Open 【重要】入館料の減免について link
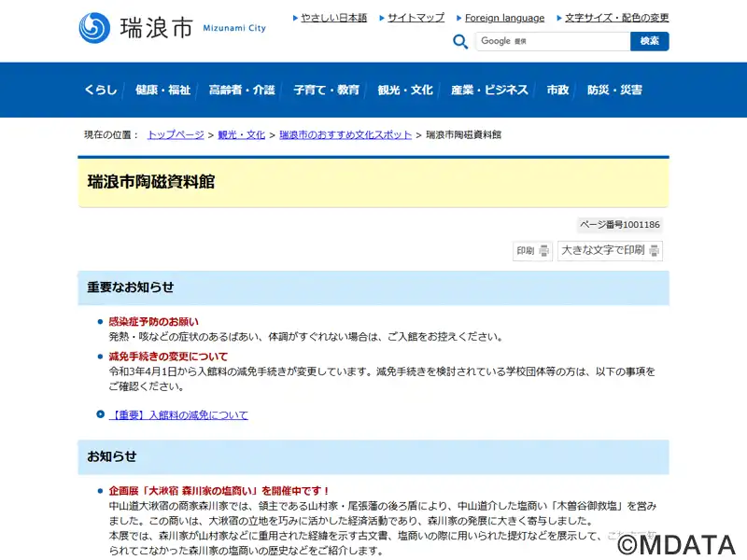Screen dimensions: 747x560 tap(179, 415)
